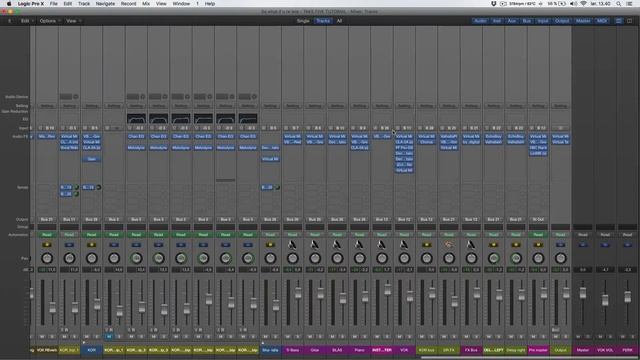The image size is (640, 360).
Task: Open the EQ thumbnail on KOR...sp_2 strip
Action: point(136,119)
